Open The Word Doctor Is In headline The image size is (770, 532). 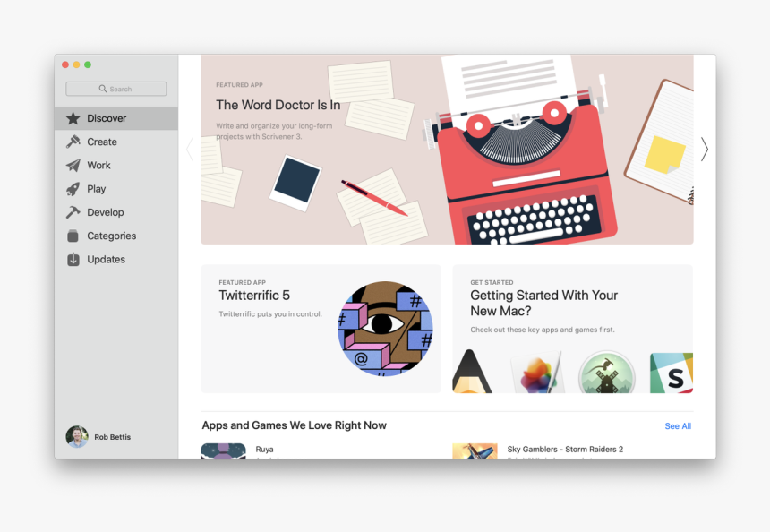(278, 105)
